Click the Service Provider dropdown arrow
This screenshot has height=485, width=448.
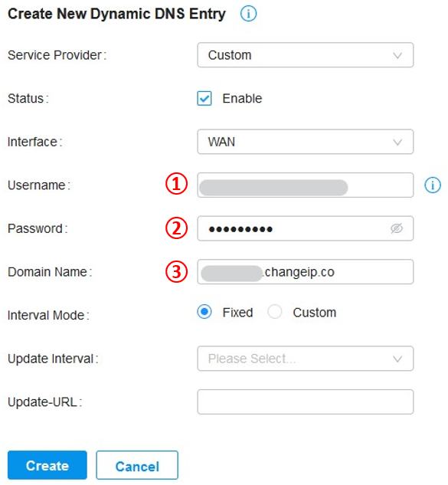coord(397,56)
